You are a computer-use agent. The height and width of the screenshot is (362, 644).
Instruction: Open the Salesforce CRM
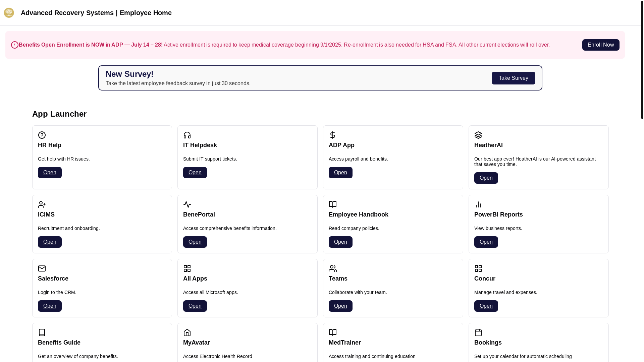(x=50, y=306)
